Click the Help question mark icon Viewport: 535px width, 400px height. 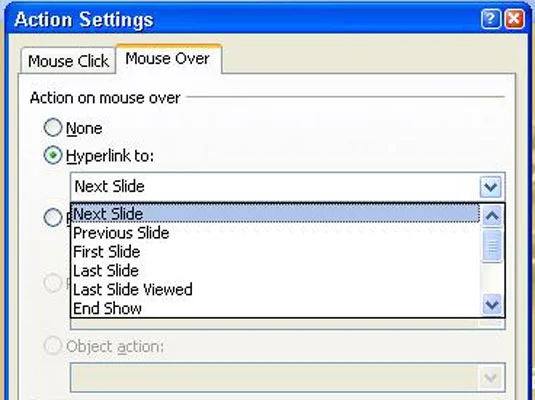(x=491, y=19)
